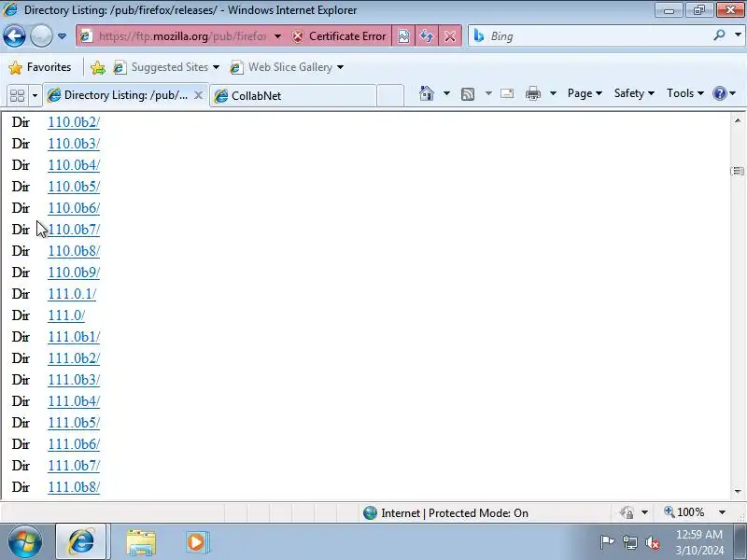Viewport: 747px width, 560px height.
Task: Open a new blank tab
Action: [390, 96]
